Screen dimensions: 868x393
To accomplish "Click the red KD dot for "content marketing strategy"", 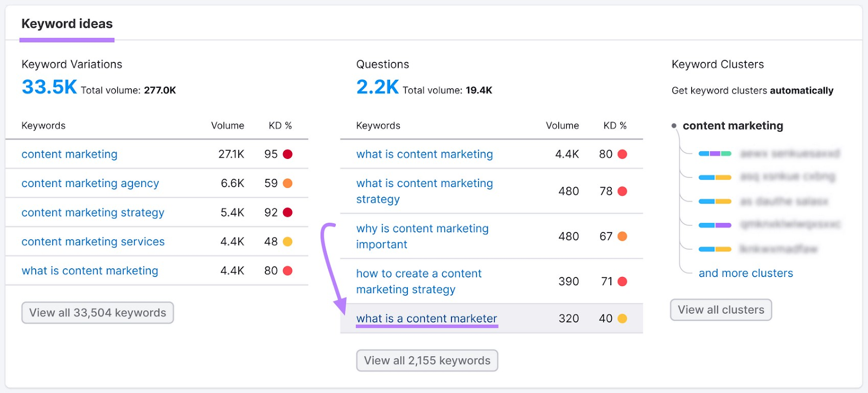I will click(x=287, y=212).
